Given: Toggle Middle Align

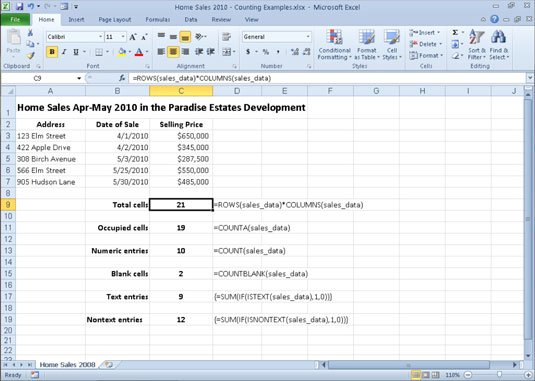Looking at the screenshot, I should pyautogui.click(x=173, y=36).
